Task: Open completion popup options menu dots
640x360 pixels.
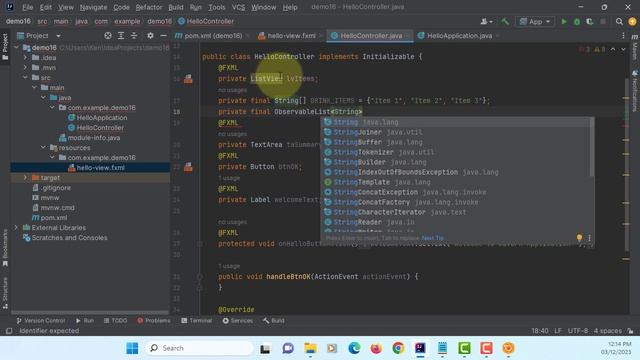Action: pos(589,237)
